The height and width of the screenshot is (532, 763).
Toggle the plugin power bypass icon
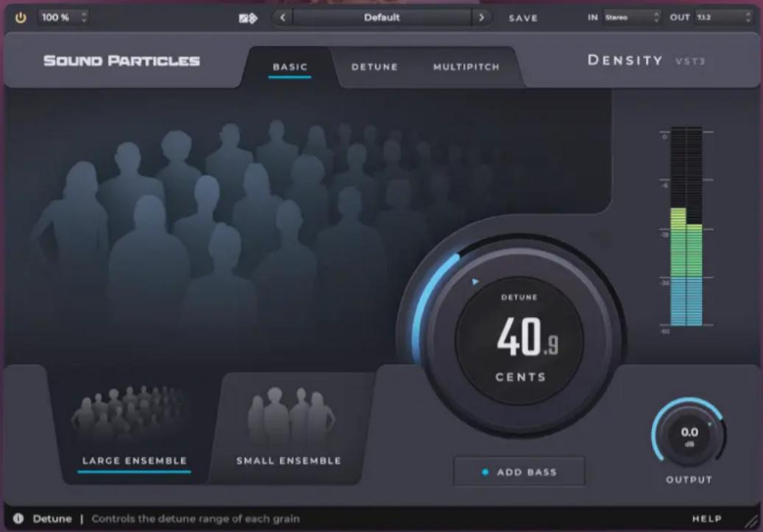[x=21, y=18]
